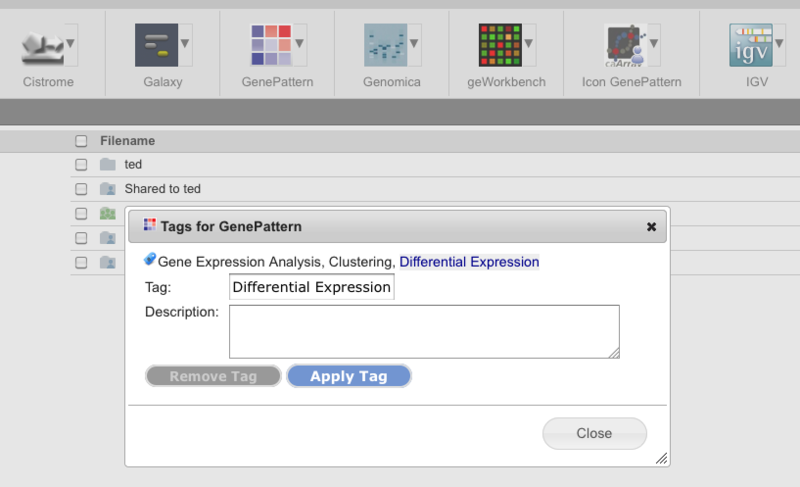
Task: Click the Tag input field
Action: [x=312, y=287]
